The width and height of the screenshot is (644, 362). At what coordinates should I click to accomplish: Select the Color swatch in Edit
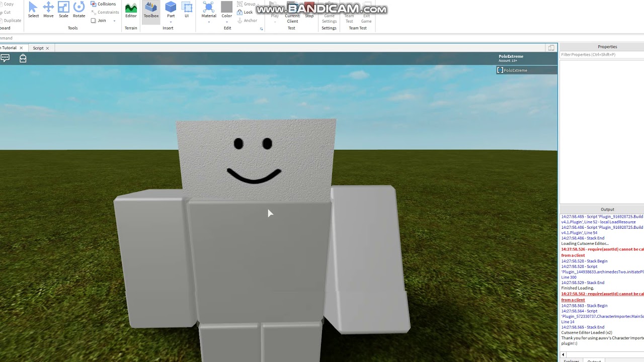[227, 7]
